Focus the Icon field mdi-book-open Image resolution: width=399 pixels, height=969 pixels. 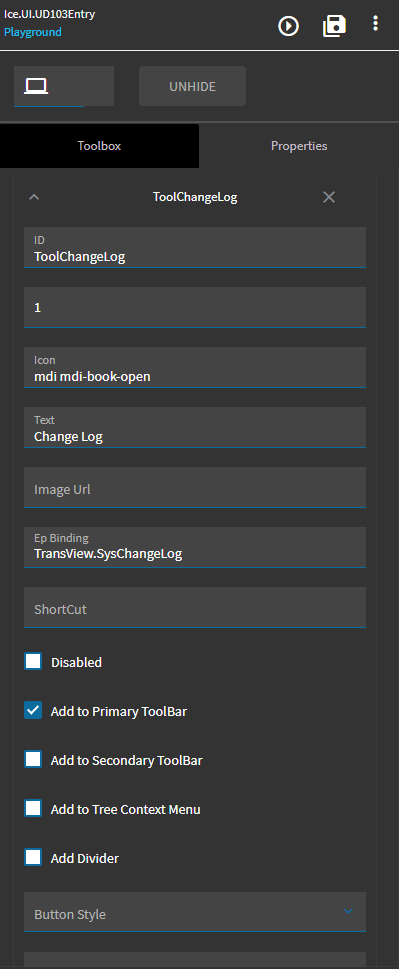(x=195, y=368)
